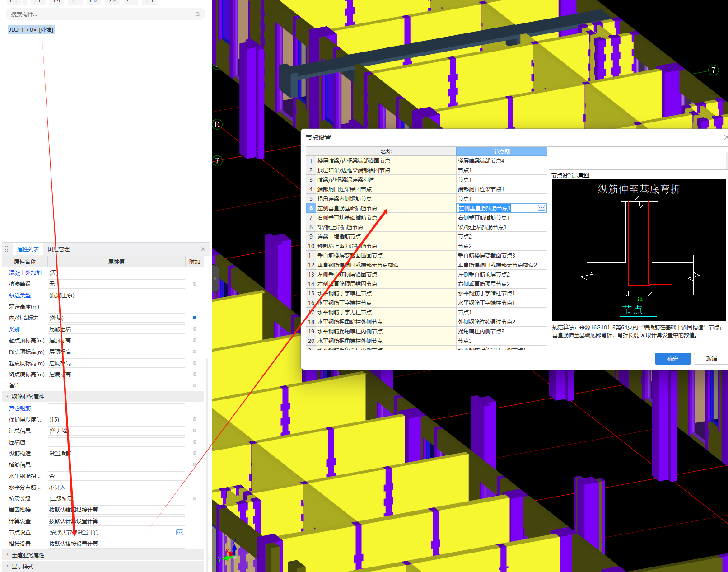
Task: Click cell 拐角暗柱内侧节点3
Action: click(x=501, y=331)
